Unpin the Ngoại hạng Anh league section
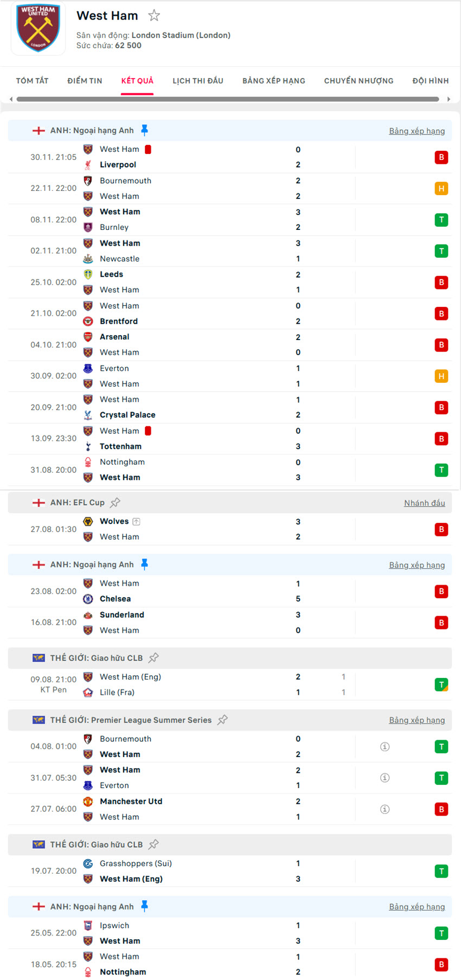Screen dimensions: 461x980 (x=145, y=130)
